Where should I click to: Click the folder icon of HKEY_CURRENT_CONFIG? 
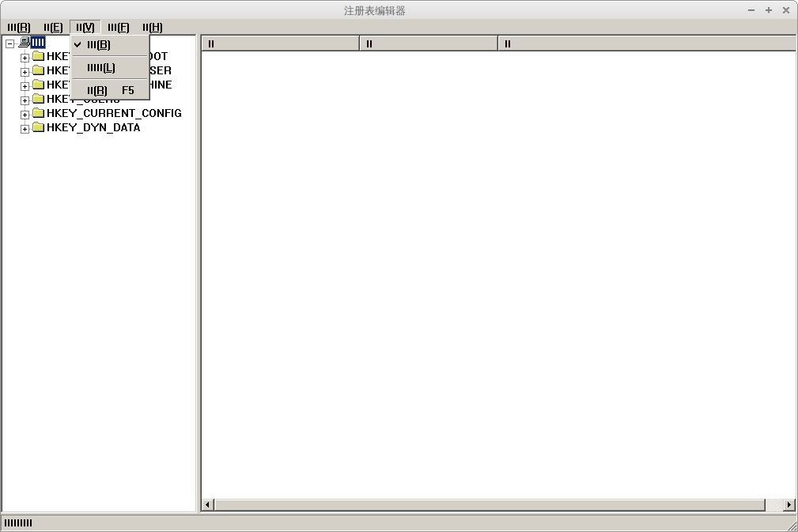pos(39,113)
